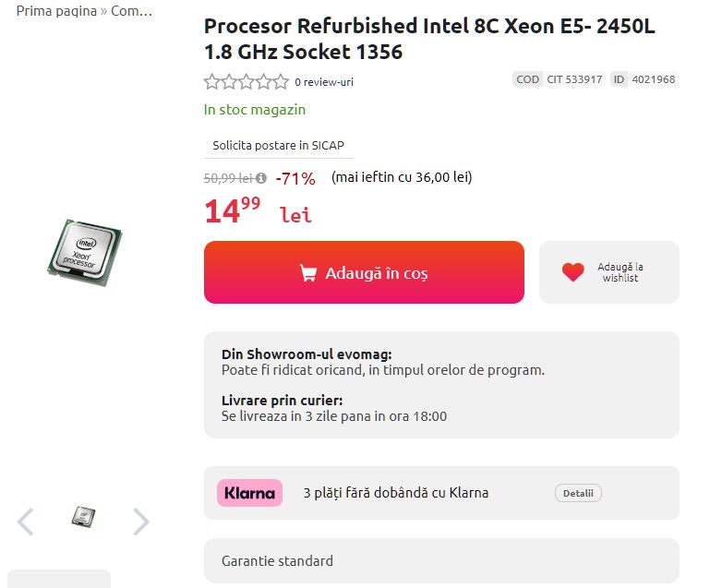Click the ID 4021968 badge

(x=644, y=79)
